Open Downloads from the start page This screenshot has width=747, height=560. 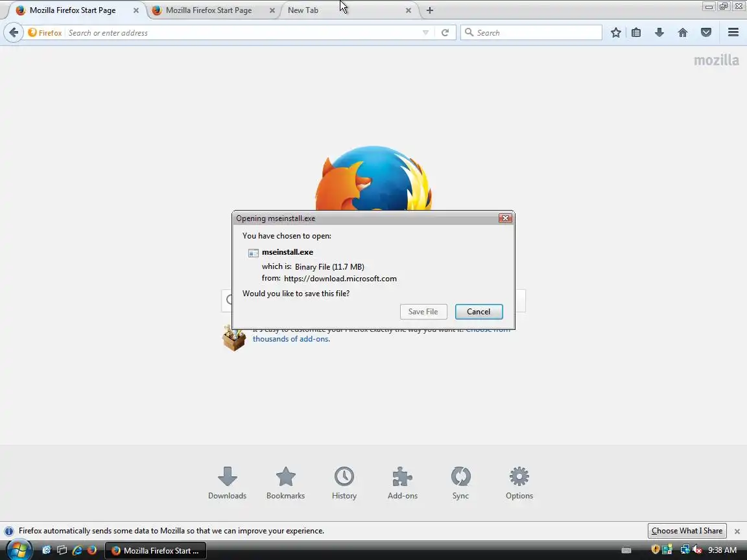(227, 483)
